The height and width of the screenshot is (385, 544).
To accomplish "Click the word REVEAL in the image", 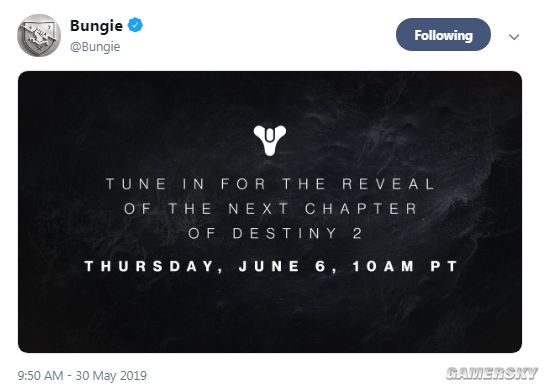I will click(x=388, y=184).
